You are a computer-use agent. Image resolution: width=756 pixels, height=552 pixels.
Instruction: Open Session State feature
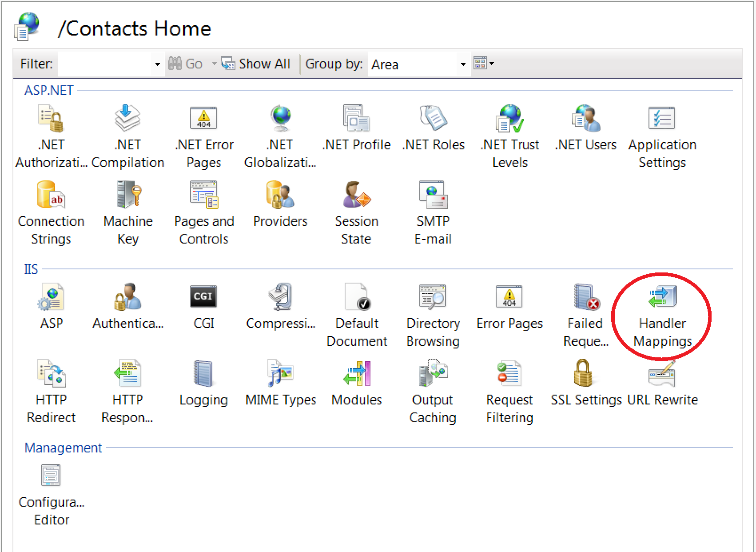[x=357, y=213]
